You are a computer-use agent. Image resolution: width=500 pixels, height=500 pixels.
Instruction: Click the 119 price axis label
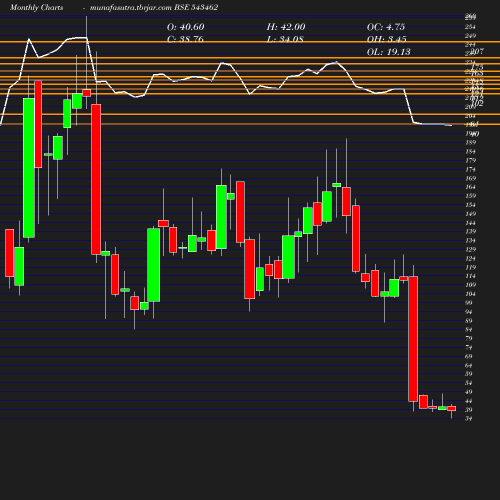click(x=470, y=267)
